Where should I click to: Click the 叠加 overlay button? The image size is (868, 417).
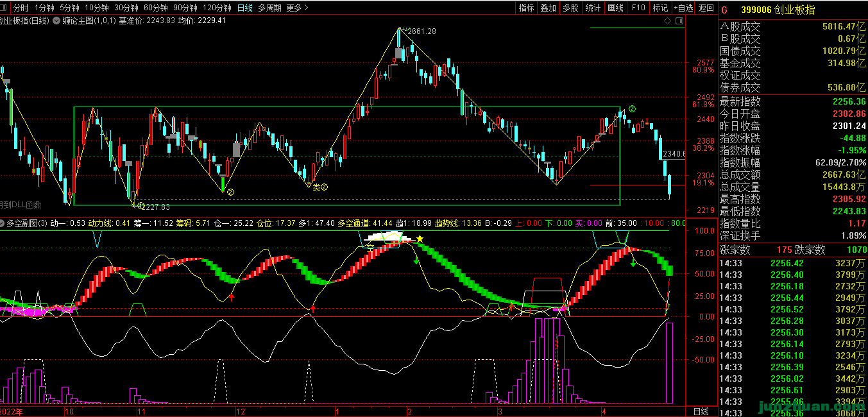click(x=549, y=8)
